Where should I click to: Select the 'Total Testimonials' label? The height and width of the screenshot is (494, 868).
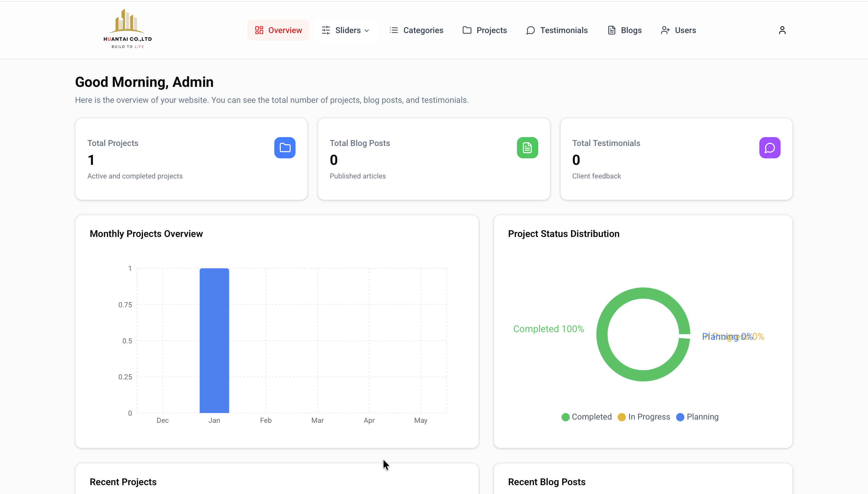(x=606, y=143)
